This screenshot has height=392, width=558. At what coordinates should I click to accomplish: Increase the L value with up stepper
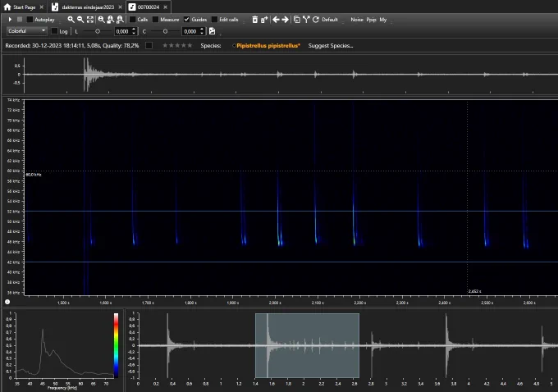(134, 30)
